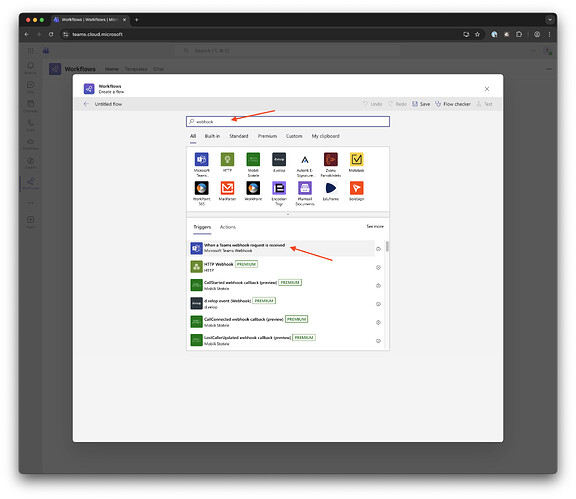
Task: Click the trigger list vertical scrollbar
Action: [x=387, y=247]
